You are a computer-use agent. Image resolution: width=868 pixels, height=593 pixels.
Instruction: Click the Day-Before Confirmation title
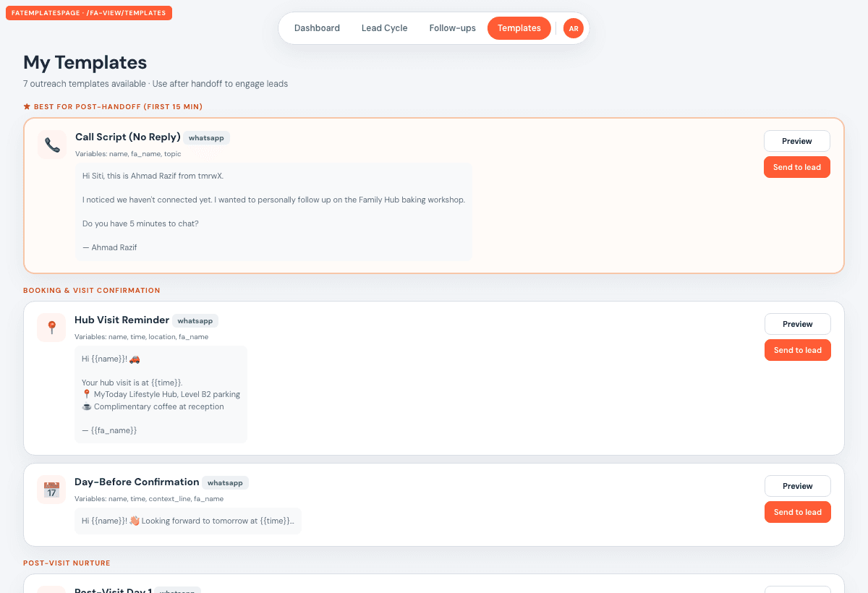tap(137, 482)
